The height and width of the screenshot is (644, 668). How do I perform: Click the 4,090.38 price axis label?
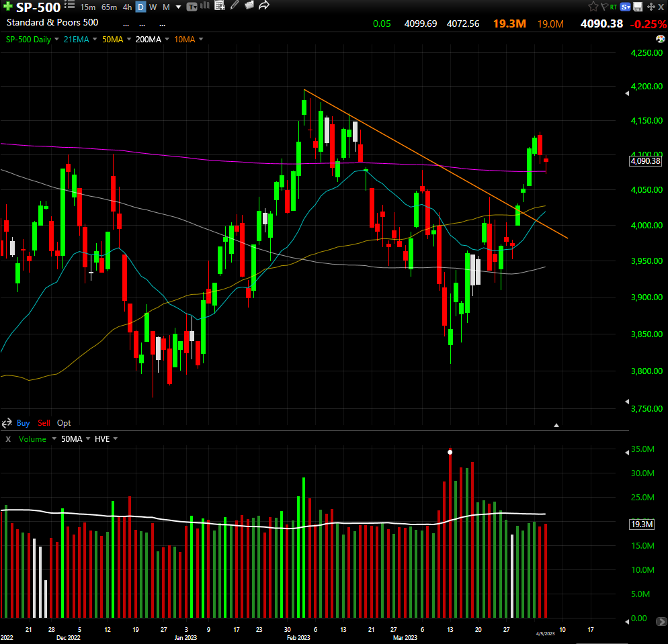[645, 161]
